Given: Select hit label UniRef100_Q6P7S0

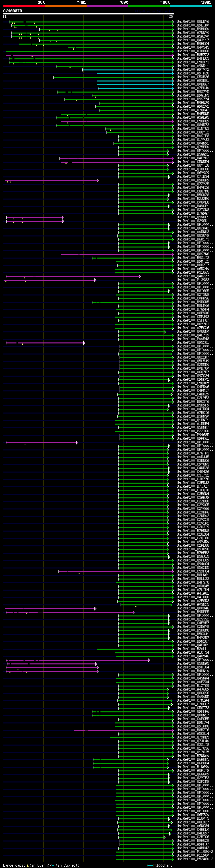Looking at the screenshot, I should click(193, 815).
